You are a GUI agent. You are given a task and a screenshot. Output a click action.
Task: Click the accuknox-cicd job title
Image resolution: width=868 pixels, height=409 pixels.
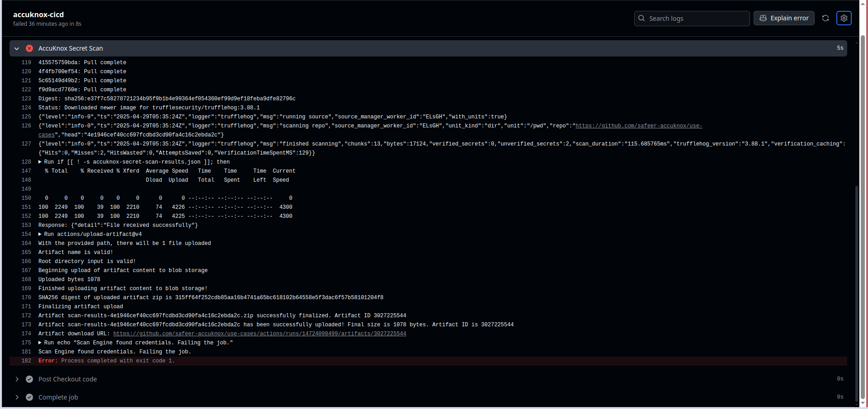38,14
